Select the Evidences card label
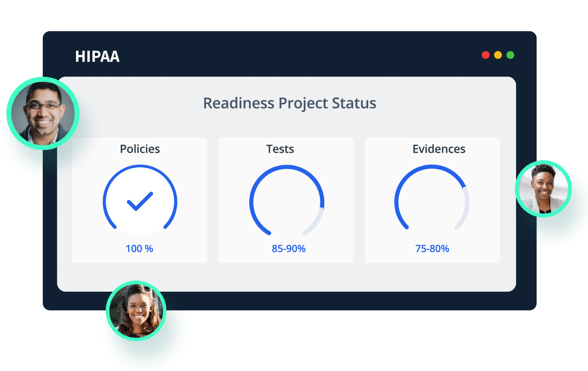 439,149
